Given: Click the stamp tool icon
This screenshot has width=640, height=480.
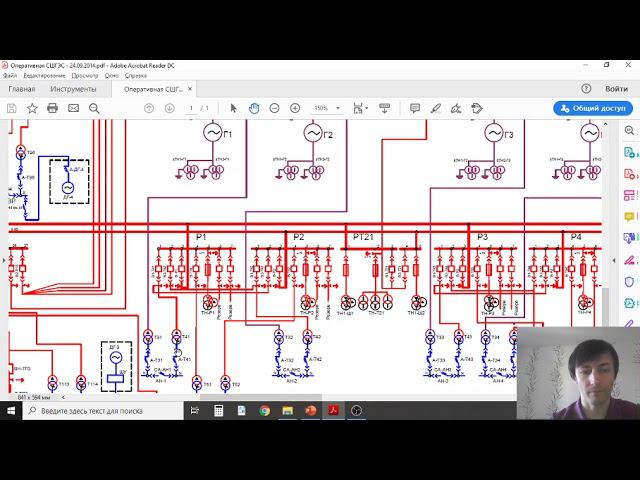Looking at the screenshot, I should pos(476,108).
